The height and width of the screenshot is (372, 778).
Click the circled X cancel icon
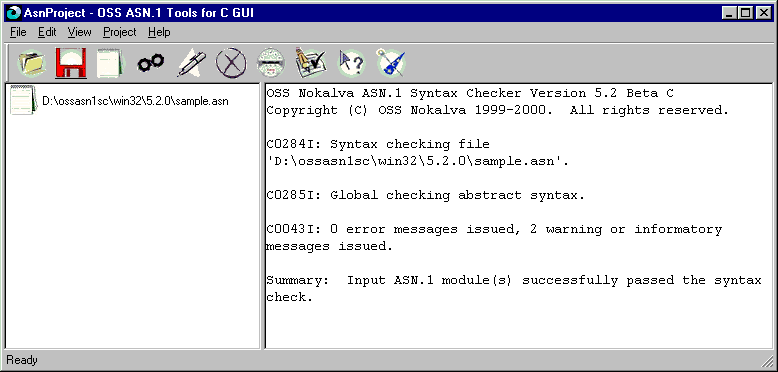[231, 63]
